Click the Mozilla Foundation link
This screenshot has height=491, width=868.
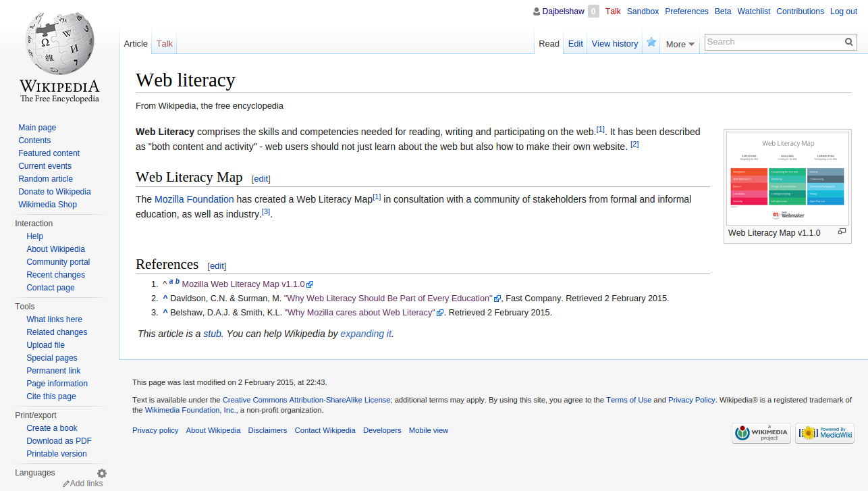pyautogui.click(x=194, y=199)
